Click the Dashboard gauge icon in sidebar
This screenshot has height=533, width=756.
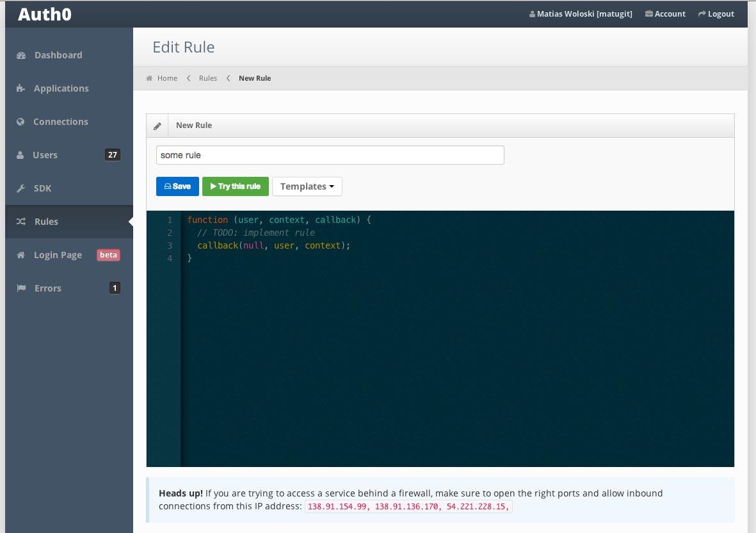pos(21,56)
